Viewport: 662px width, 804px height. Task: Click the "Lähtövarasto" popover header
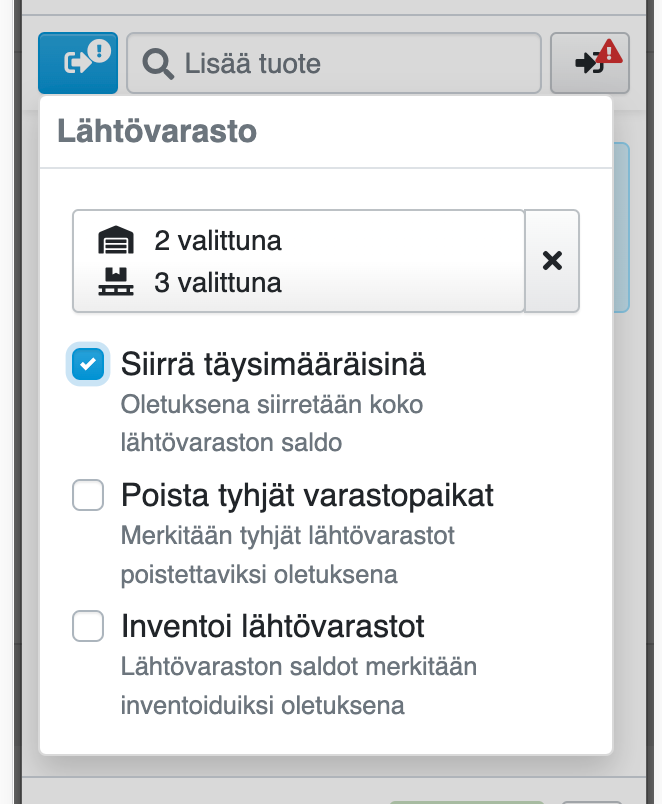point(157,131)
